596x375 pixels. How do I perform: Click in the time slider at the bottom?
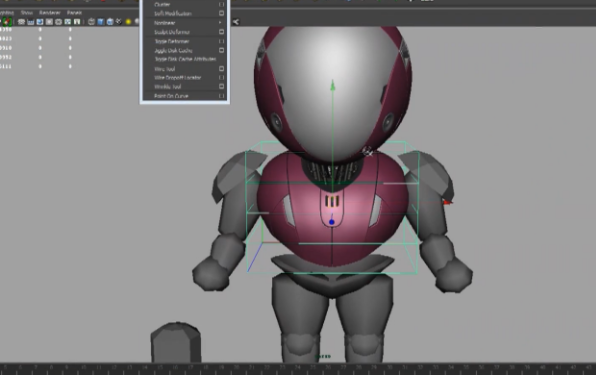coord(298,369)
